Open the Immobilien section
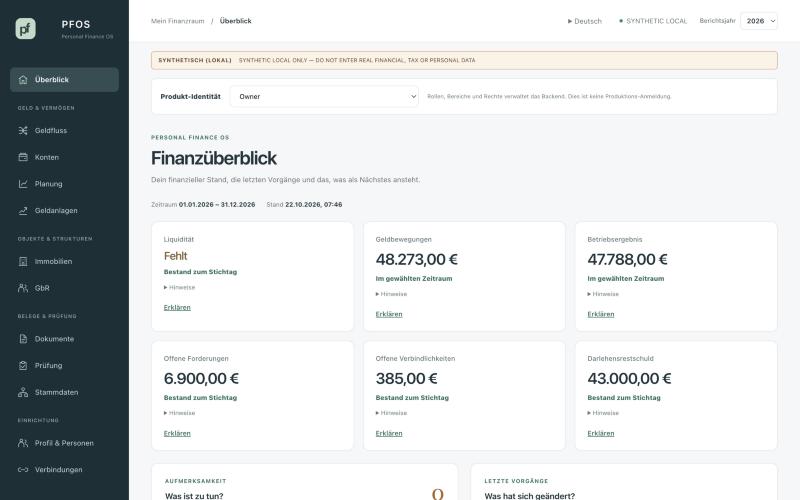 click(64, 261)
